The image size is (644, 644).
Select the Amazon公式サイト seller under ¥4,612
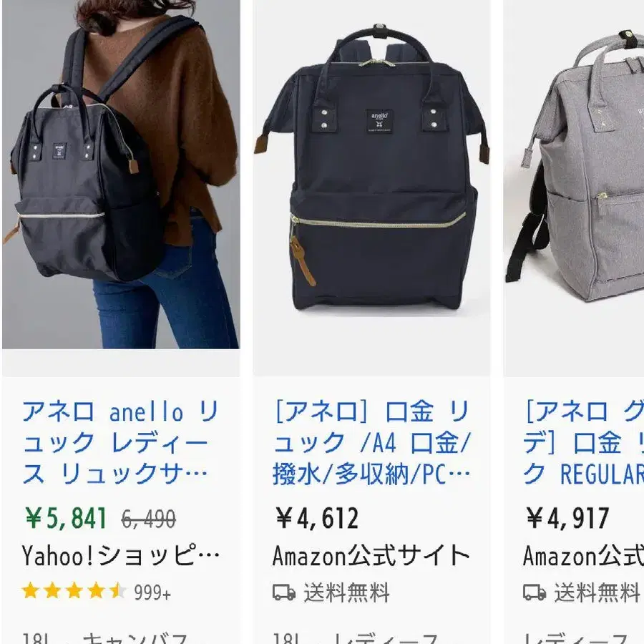[371, 556]
